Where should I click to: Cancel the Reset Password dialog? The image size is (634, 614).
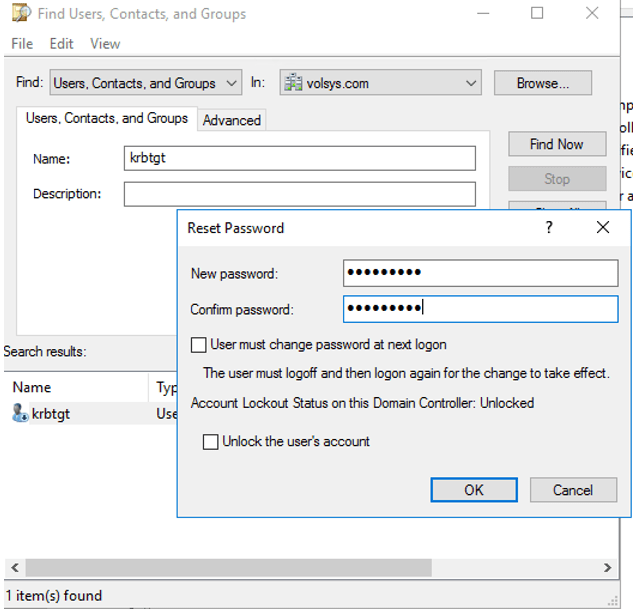coord(573,490)
